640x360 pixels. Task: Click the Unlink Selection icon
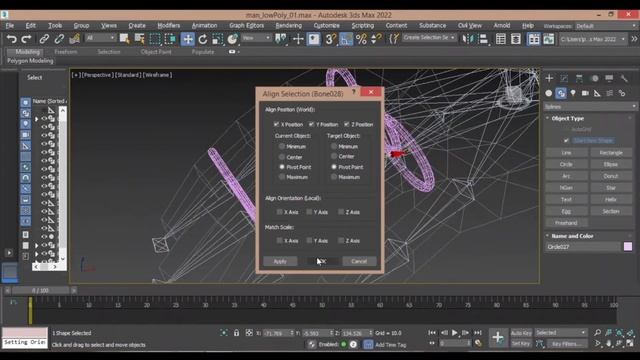point(59,39)
